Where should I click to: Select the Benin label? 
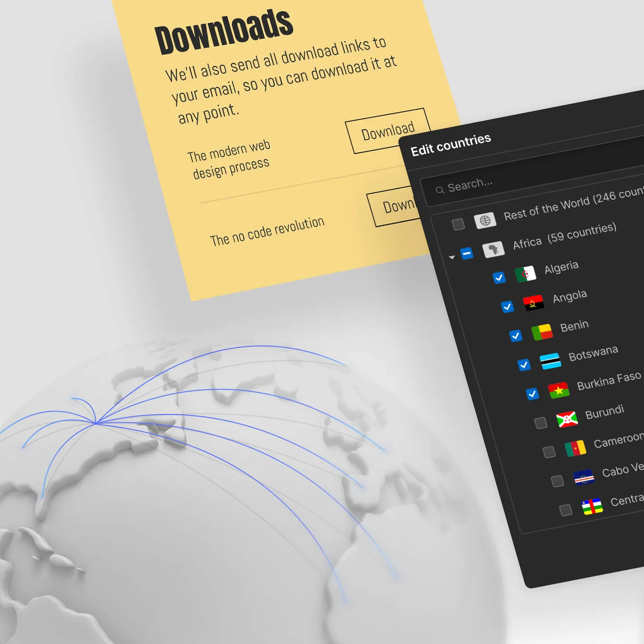[x=574, y=326]
